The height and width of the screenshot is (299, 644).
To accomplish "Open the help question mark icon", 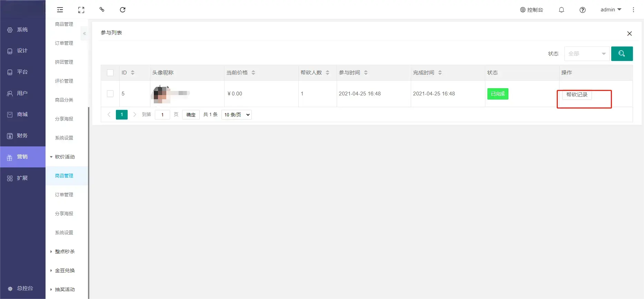I will (x=582, y=10).
